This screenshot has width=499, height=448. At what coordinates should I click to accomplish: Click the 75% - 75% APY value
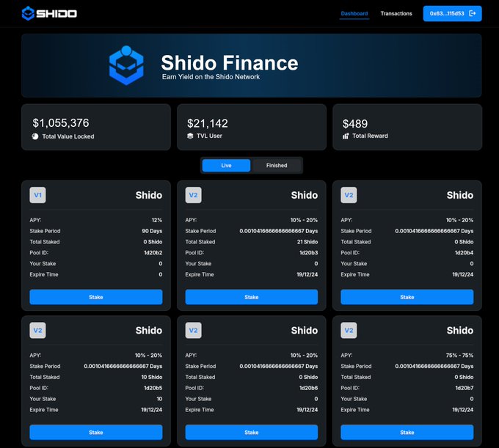coord(459,355)
